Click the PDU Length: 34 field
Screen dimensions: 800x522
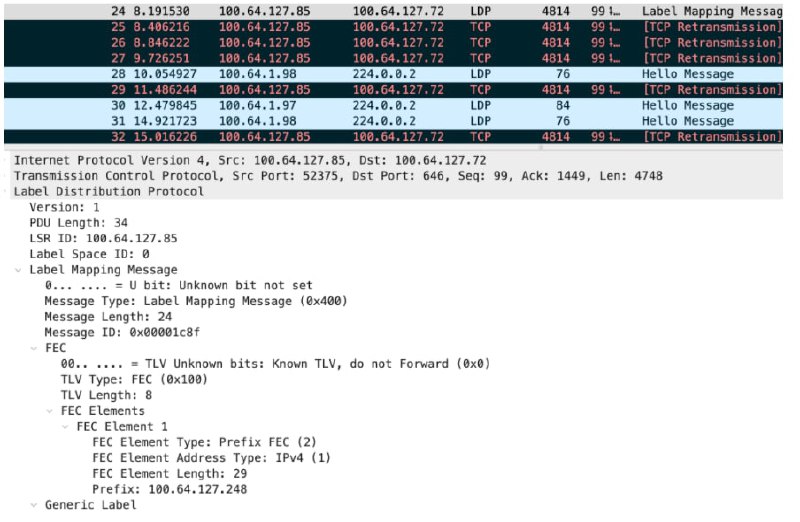pos(79,223)
